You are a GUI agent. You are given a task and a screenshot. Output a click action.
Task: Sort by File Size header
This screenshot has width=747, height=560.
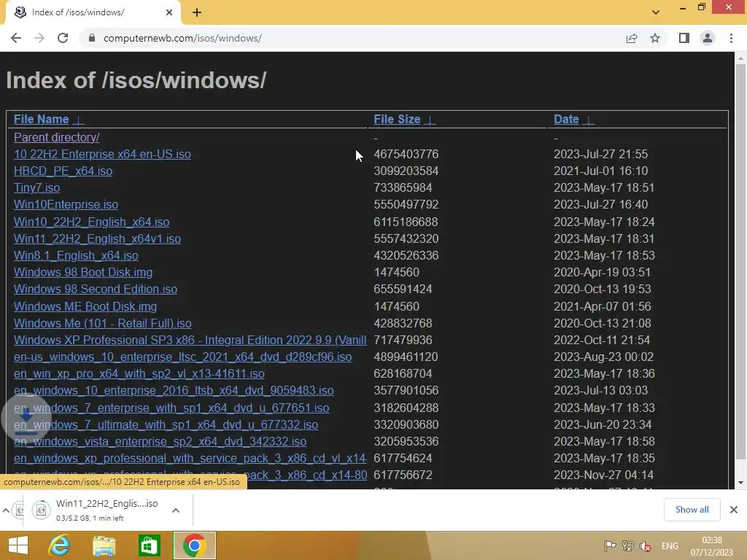tap(397, 119)
